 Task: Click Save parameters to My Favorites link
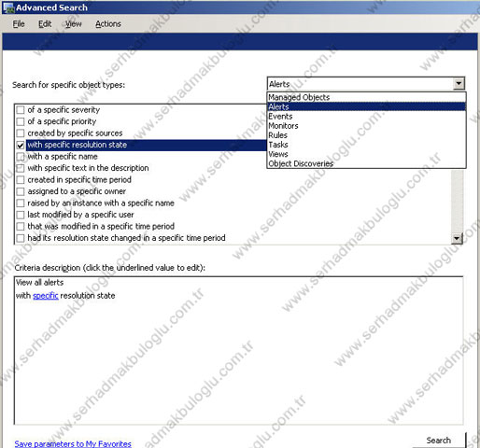73,443
